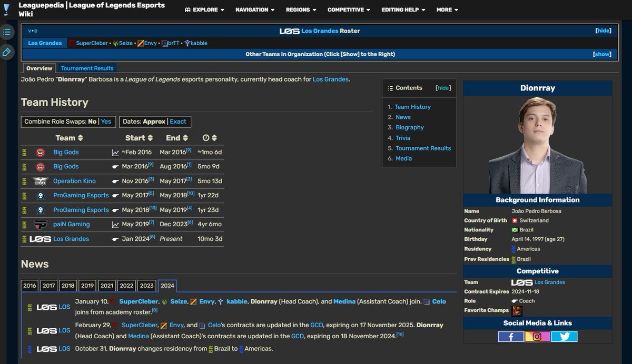Sort table by Team column
The width and height of the screenshot is (632, 364).
(69, 138)
